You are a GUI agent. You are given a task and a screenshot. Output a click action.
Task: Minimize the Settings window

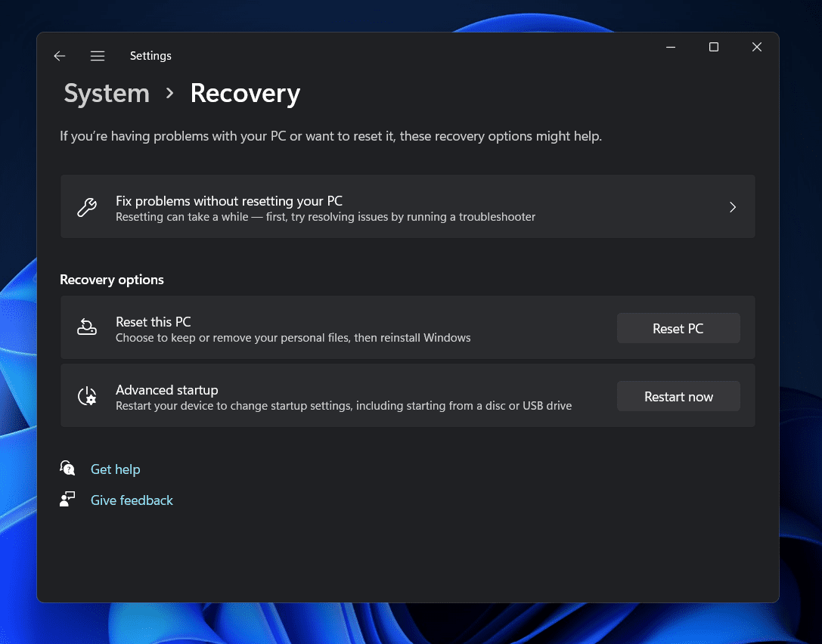point(670,47)
